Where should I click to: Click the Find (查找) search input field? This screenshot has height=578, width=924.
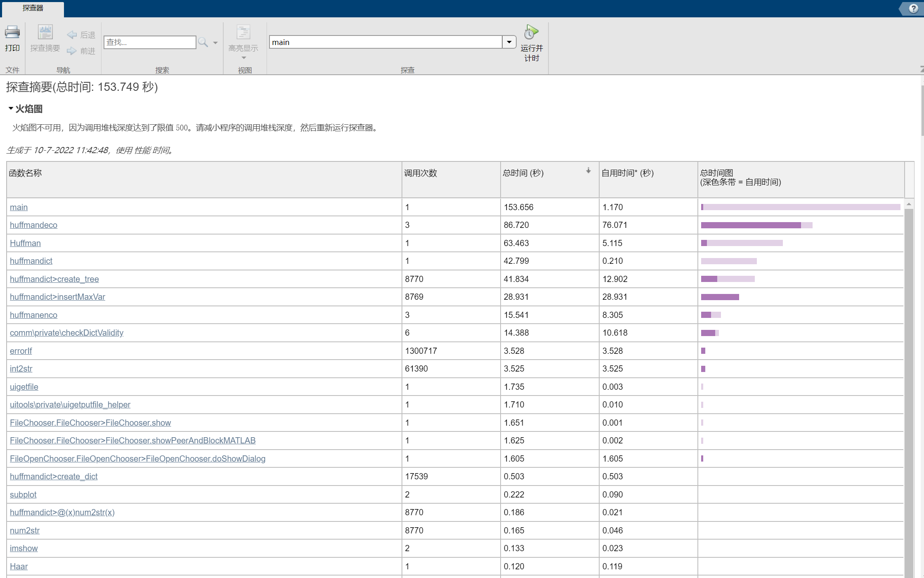[x=149, y=42]
